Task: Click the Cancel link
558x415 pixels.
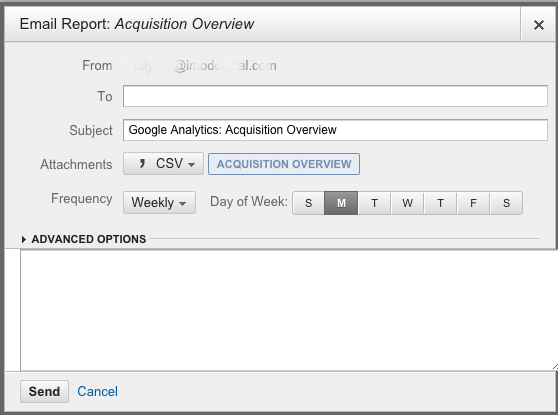Action: 98,392
